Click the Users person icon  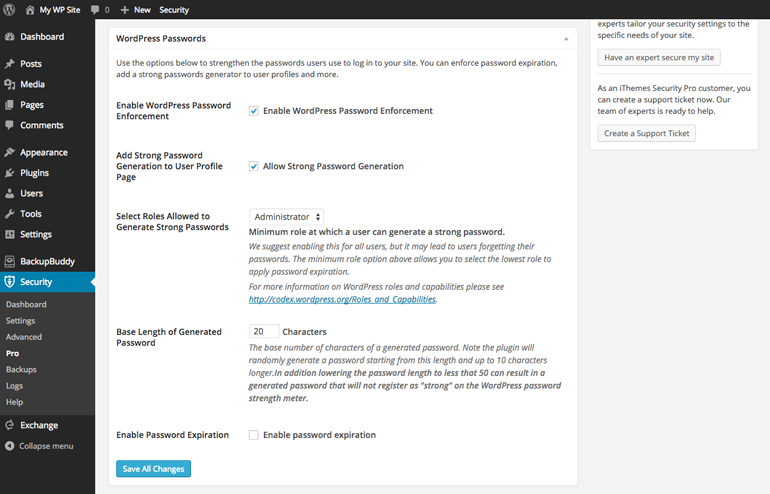[9, 193]
